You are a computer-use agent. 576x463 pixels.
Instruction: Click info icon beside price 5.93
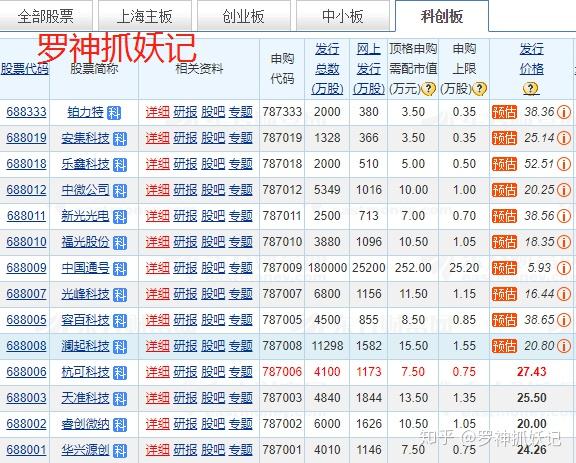tap(564, 268)
